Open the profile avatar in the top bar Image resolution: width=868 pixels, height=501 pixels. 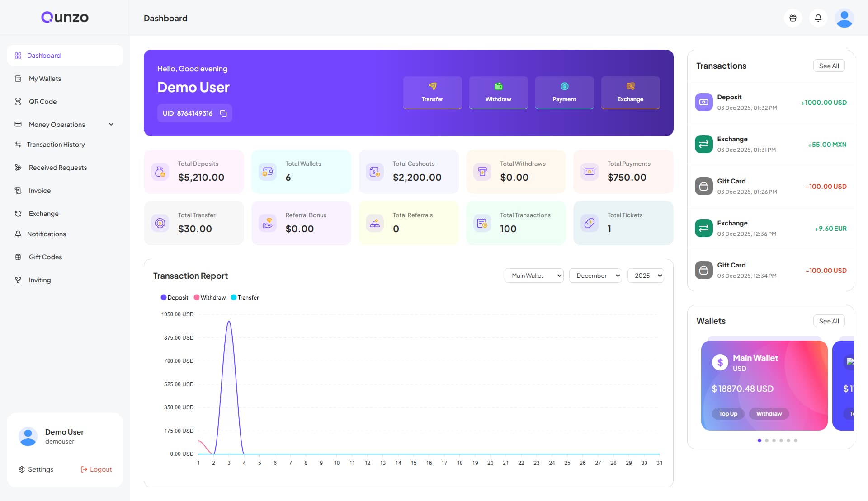point(844,18)
